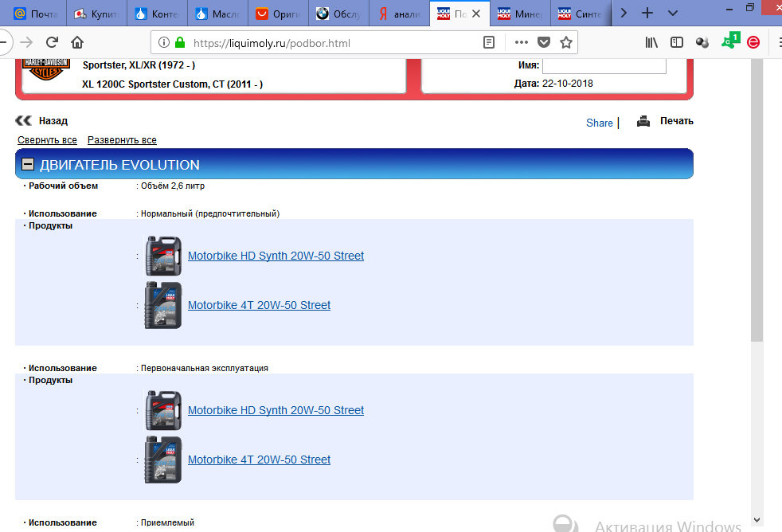Click Развернуть все to expand all
The width and height of the screenshot is (782, 532).
122,140
